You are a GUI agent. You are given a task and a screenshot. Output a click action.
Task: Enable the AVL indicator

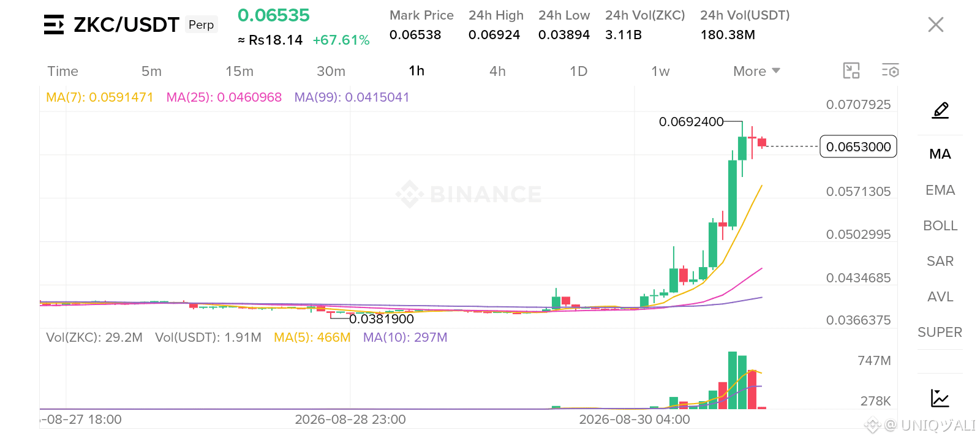tap(940, 296)
